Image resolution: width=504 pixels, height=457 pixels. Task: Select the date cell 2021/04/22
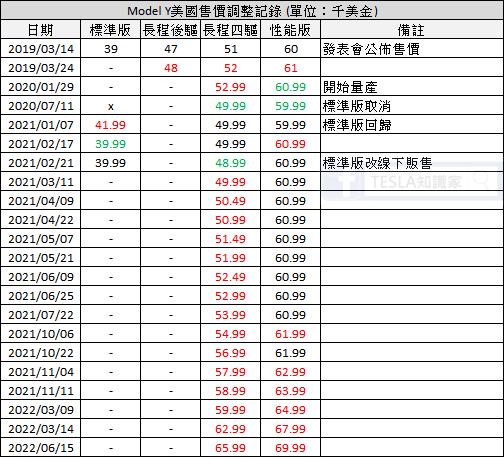(x=41, y=220)
